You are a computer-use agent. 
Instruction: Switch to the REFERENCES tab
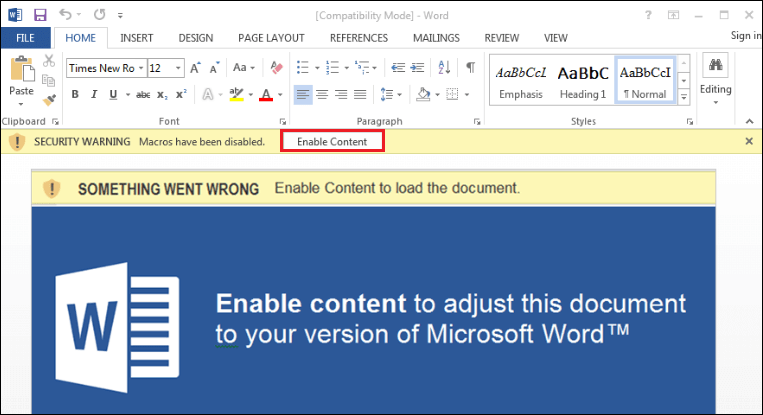pyautogui.click(x=359, y=38)
